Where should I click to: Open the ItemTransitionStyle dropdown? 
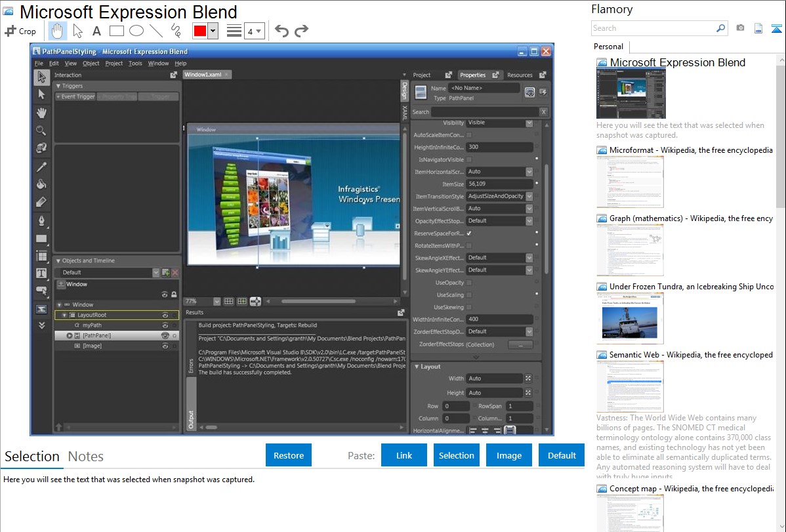coord(529,196)
